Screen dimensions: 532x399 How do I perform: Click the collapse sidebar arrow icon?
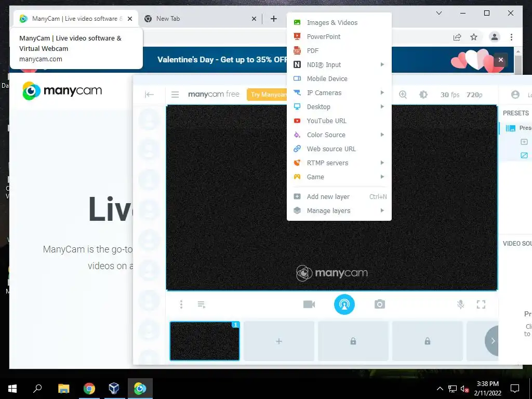click(149, 95)
